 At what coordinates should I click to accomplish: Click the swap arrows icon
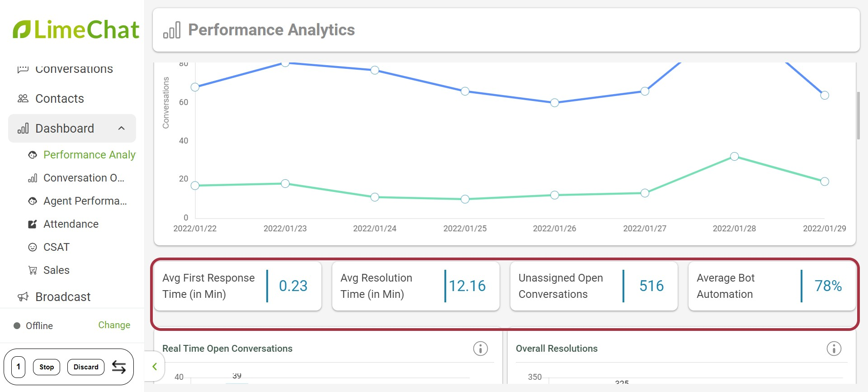click(119, 367)
